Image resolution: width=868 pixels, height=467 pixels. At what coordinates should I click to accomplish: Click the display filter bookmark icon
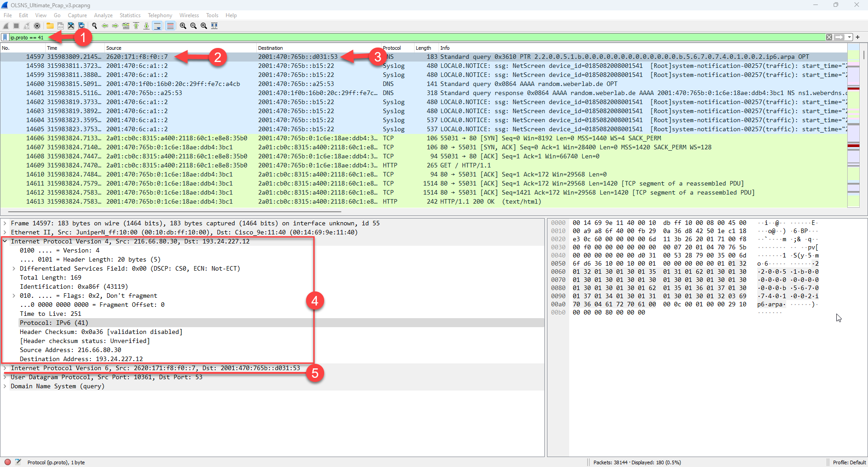point(5,37)
